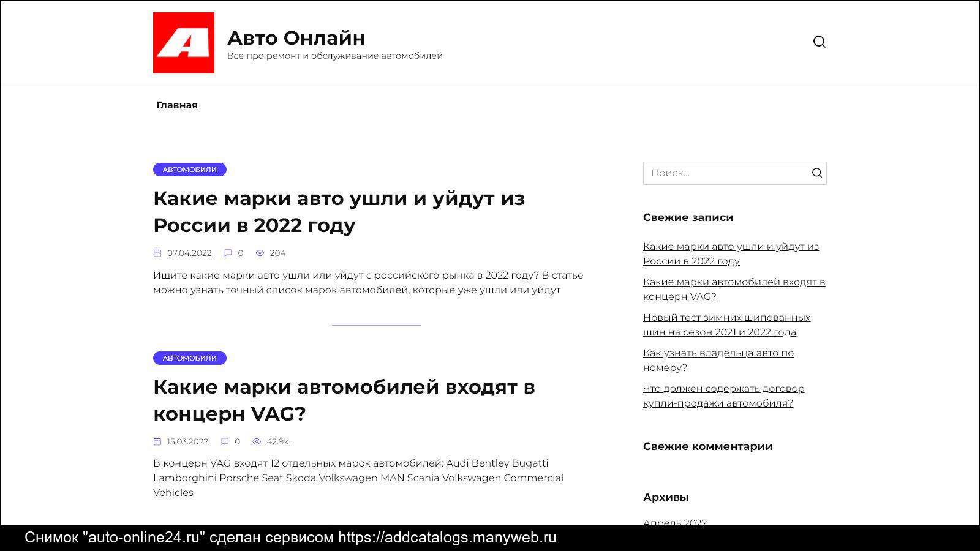
Task: Open sidebar link about зимних шипованных шин
Action: (x=726, y=324)
